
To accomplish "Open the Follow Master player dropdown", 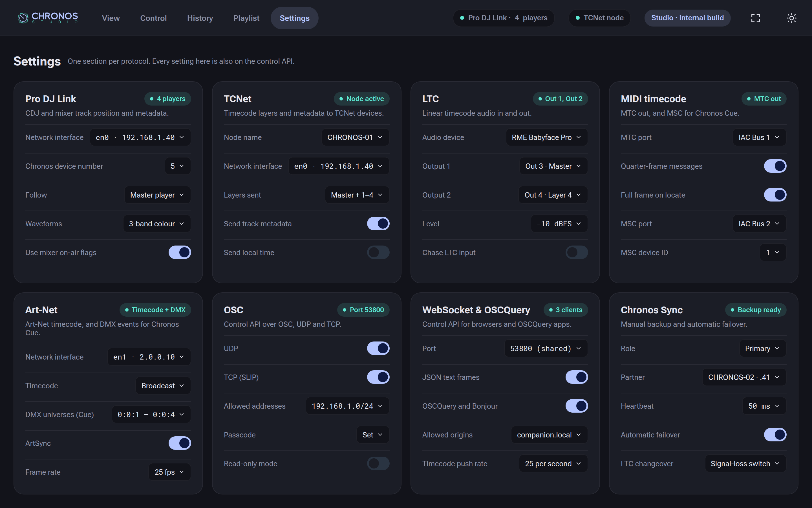I will (158, 195).
